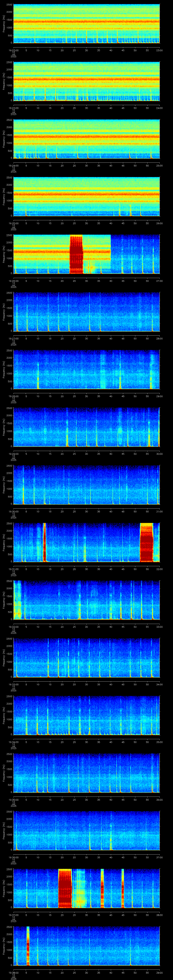173x980 pixels.
Task: Click the 19:22:00 time axis label
Action: click(x=13, y=50)
